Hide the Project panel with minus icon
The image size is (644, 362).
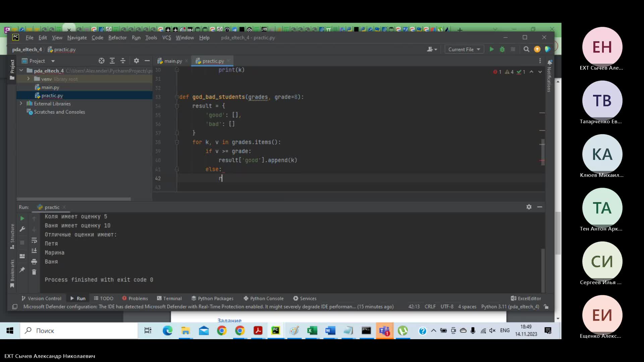coord(147,61)
